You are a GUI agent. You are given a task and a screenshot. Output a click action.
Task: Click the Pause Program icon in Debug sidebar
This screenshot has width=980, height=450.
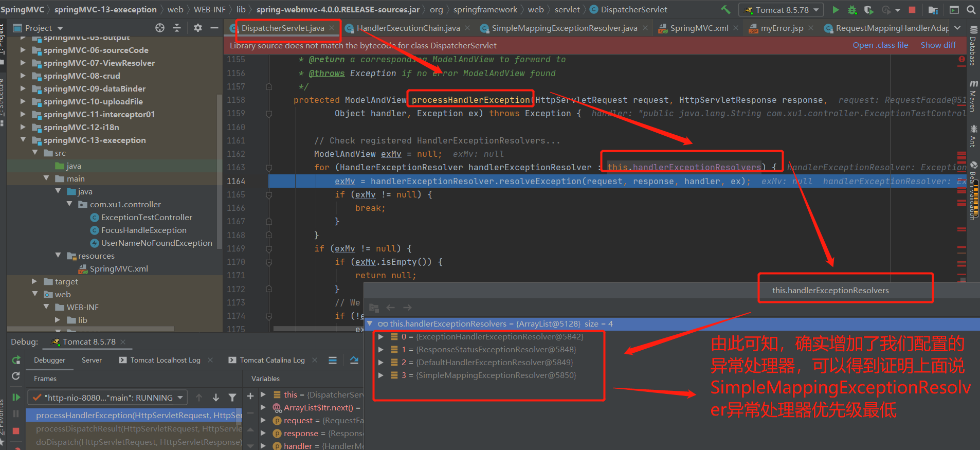(16, 413)
